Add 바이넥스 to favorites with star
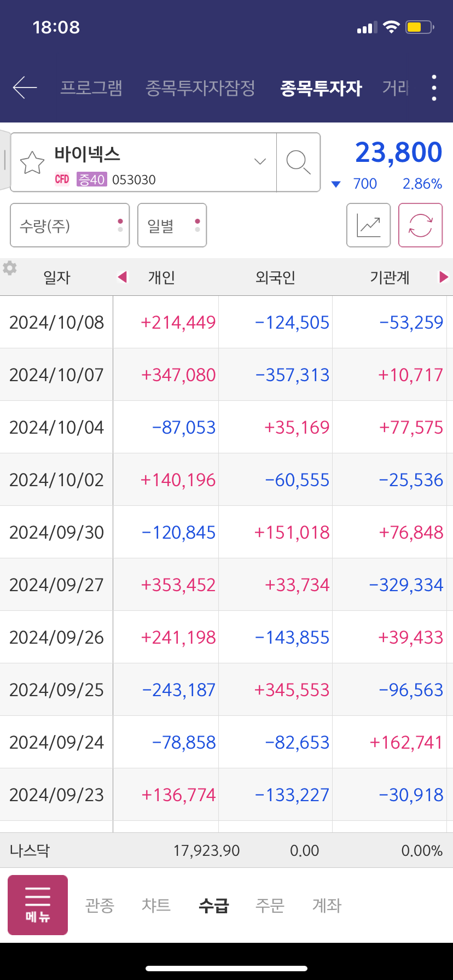Viewport: 453px width, 980px height. (x=32, y=162)
